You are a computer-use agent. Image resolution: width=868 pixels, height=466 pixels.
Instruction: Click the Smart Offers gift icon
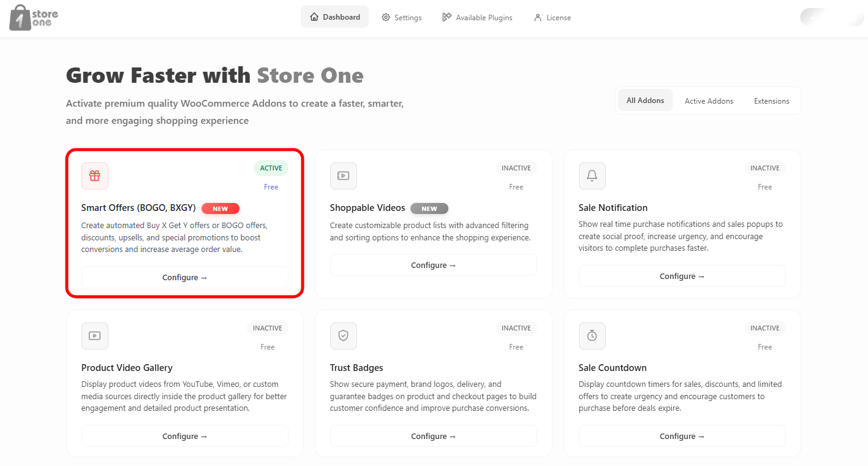[x=95, y=176]
